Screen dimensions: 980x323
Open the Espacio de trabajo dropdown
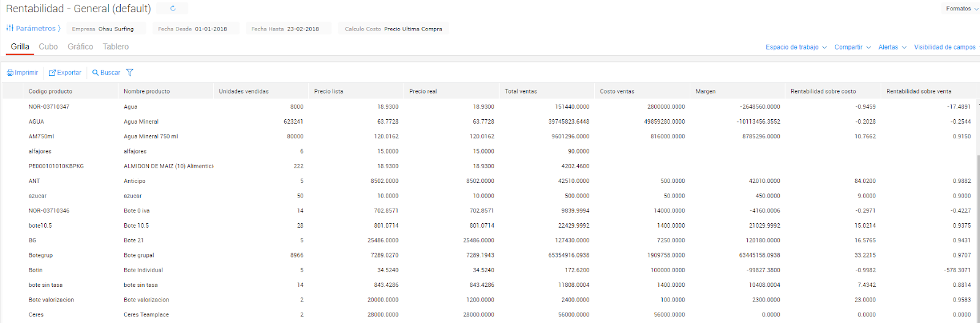point(796,47)
